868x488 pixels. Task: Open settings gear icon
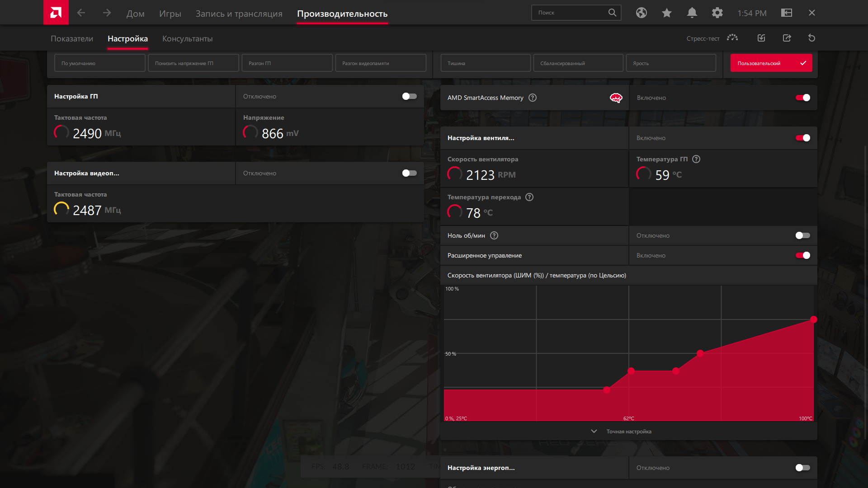tap(717, 13)
